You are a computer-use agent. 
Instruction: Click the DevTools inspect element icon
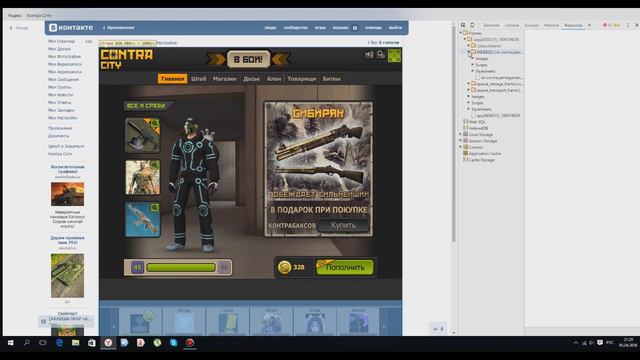(x=463, y=25)
